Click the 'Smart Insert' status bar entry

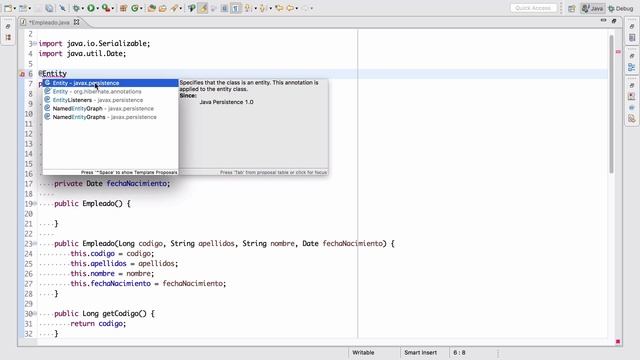point(420,353)
